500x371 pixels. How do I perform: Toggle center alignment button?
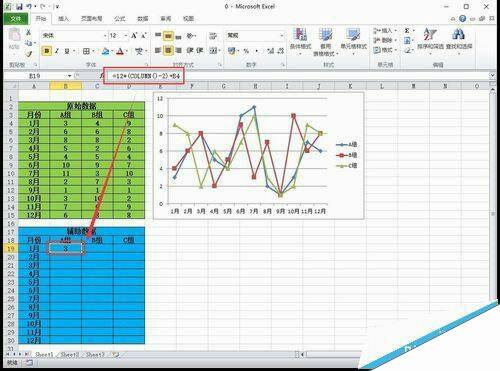click(168, 50)
